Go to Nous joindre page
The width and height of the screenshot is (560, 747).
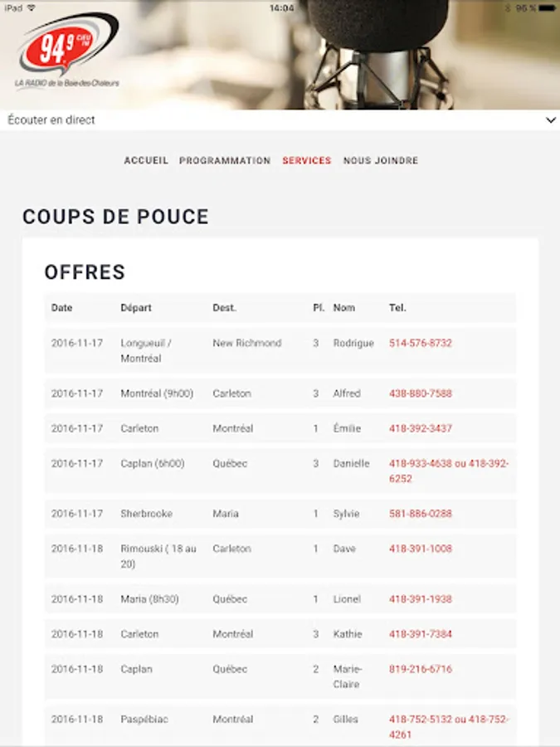[x=381, y=161]
